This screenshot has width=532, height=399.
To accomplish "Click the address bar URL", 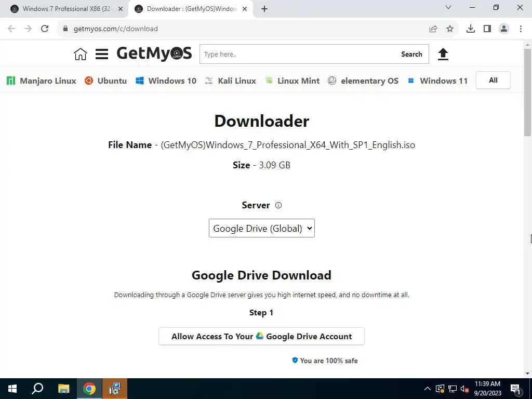I will click(116, 29).
